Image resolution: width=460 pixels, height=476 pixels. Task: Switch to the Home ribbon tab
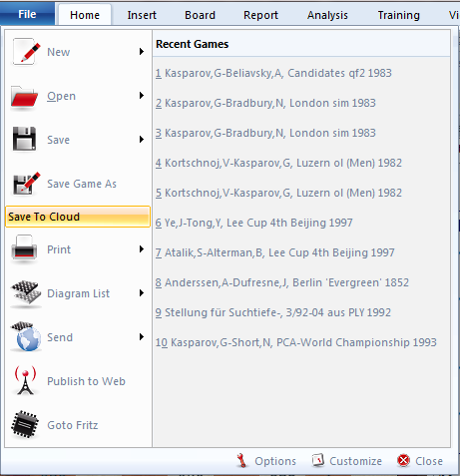[x=85, y=15]
